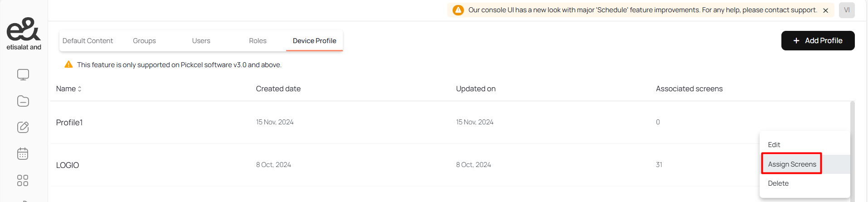868x202 pixels.
Task: Choose Edit from the context menu
Action: point(774,145)
